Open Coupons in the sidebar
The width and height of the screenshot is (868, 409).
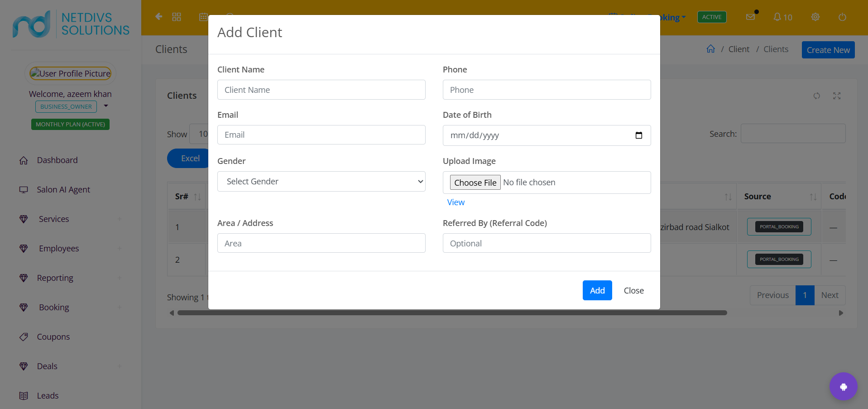53,337
